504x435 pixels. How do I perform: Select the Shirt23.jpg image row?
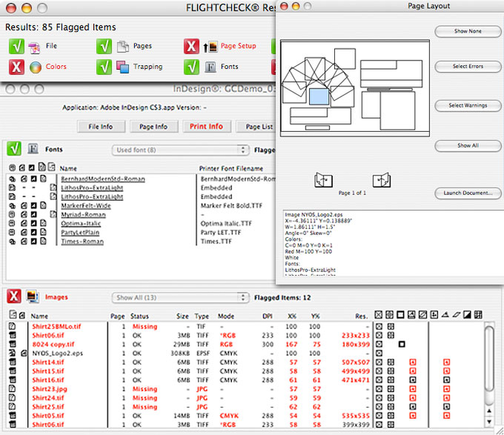click(x=246, y=389)
